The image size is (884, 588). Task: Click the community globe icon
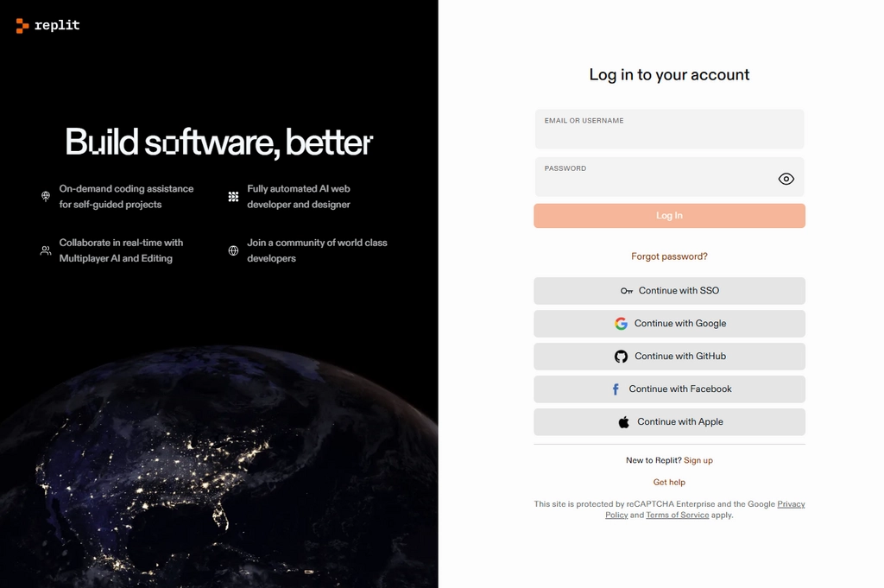click(x=233, y=250)
